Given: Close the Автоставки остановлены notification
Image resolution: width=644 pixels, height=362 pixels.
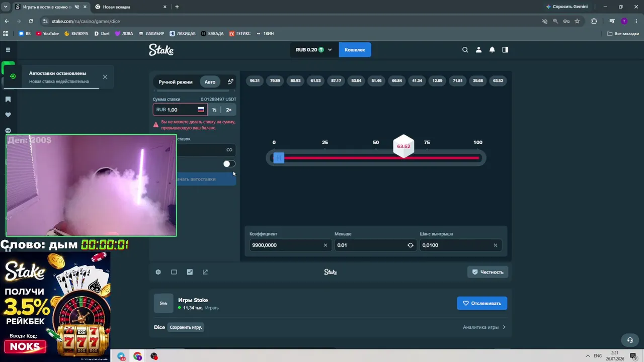Looking at the screenshot, I should 105,77.
